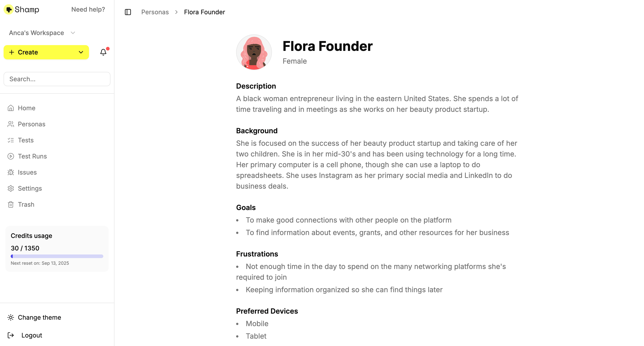The image size is (644, 346).
Task: Go to Personas in the sidebar
Action: (x=32, y=124)
